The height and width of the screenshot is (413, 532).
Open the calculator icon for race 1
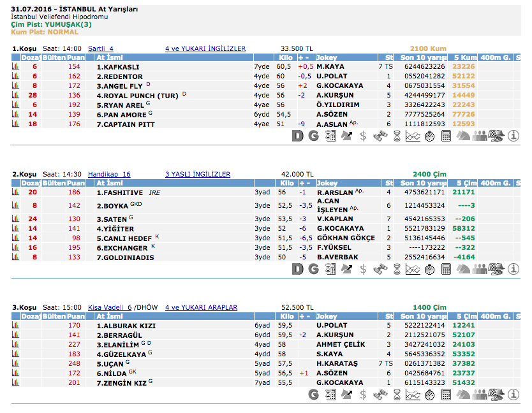coord(446,135)
